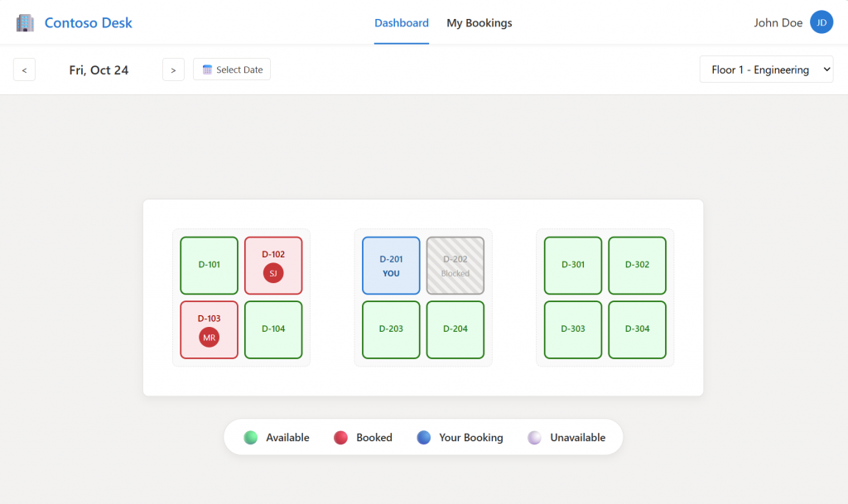Advance to next day with right arrow
This screenshot has width=848, height=504.
tap(173, 70)
